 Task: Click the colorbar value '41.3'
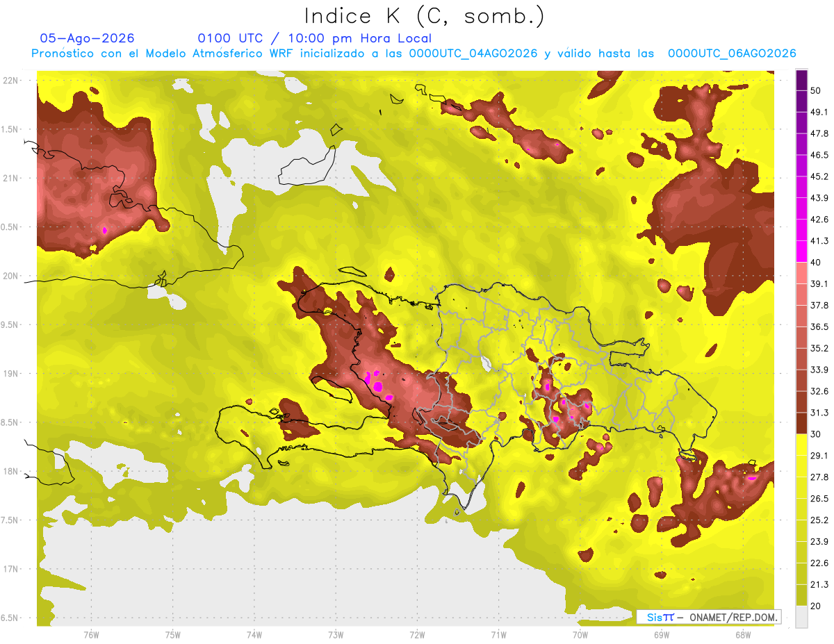coord(819,241)
